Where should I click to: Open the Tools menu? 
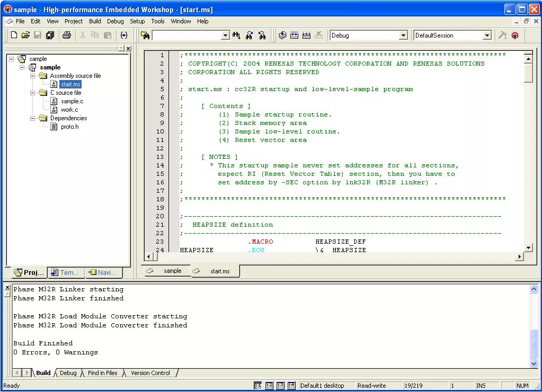click(x=158, y=21)
